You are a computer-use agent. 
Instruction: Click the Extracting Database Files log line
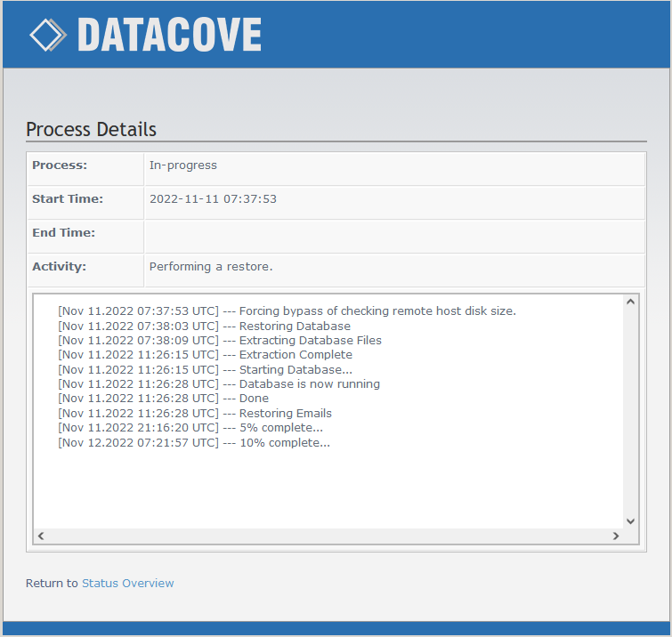pos(220,340)
